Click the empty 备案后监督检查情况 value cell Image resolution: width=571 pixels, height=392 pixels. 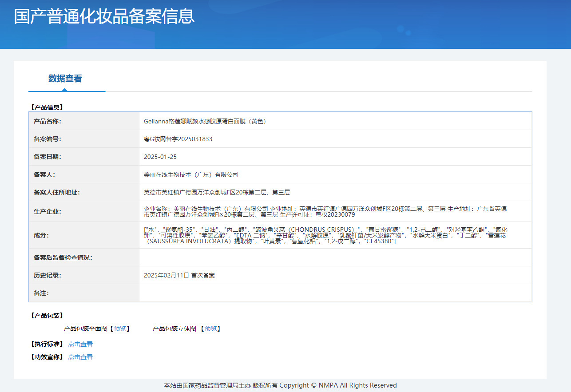[335, 257]
